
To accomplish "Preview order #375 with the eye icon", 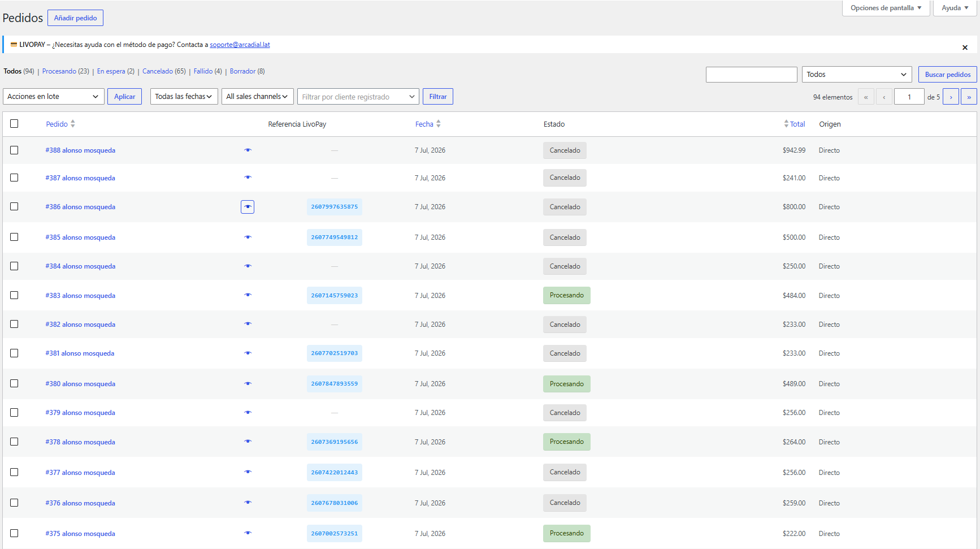I will click(248, 533).
